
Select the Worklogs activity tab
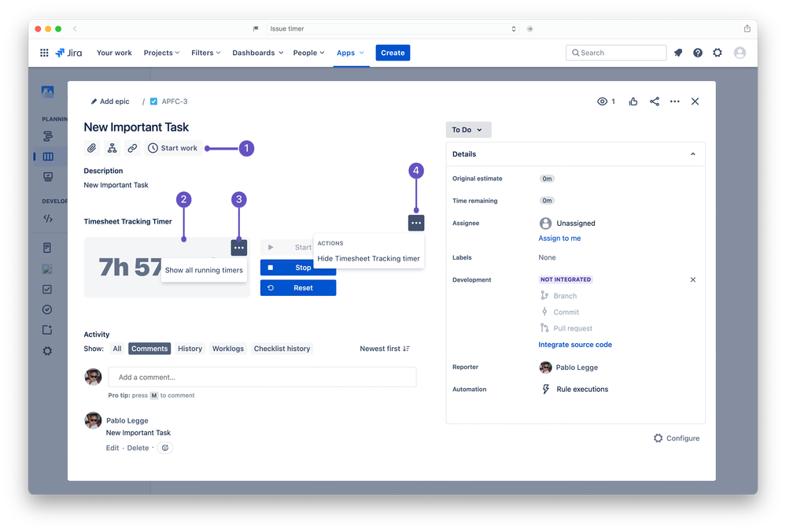[x=228, y=349]
